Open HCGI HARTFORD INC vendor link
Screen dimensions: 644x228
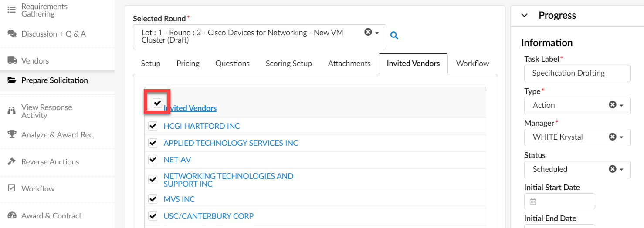(x=202, y=126)
